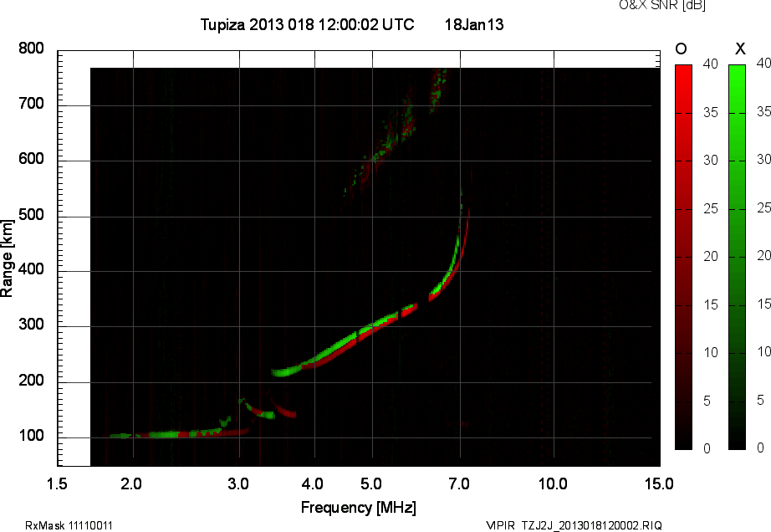This screenshot has width=771, height=532.
Task: Click the 7.0 frequency tick label
Action: point(459,484)
